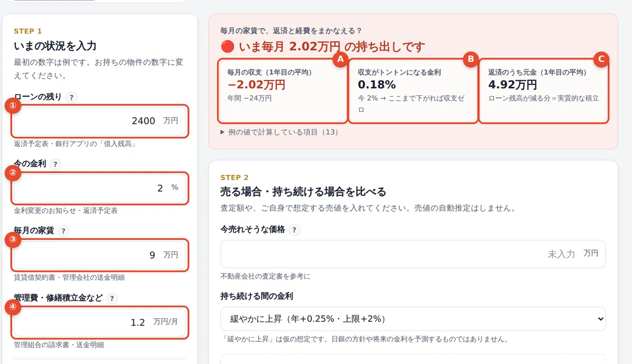Click the heading 売る場合・持ち続ける場合を比べる
Screen dimensions: 632x364
(303, 191)
